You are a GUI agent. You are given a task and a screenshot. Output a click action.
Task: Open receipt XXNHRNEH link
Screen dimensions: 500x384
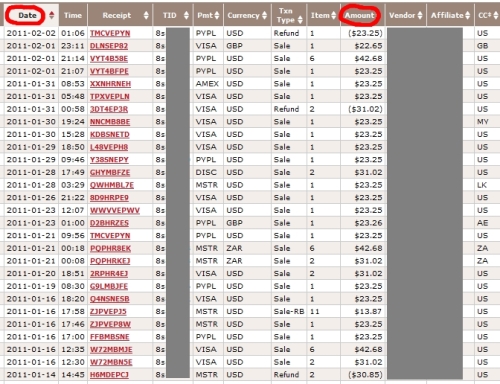[x=110, y=84]
